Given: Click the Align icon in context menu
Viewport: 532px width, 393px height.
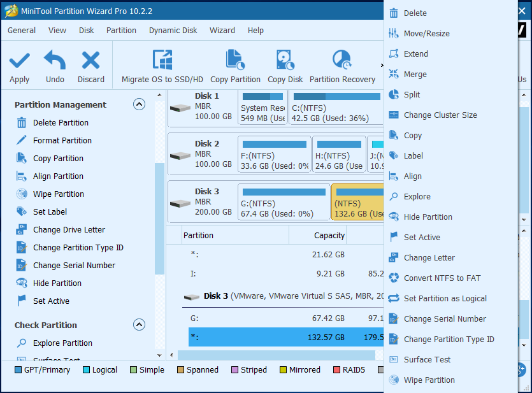Looking at the screenshot, I should tap(394, 176).
